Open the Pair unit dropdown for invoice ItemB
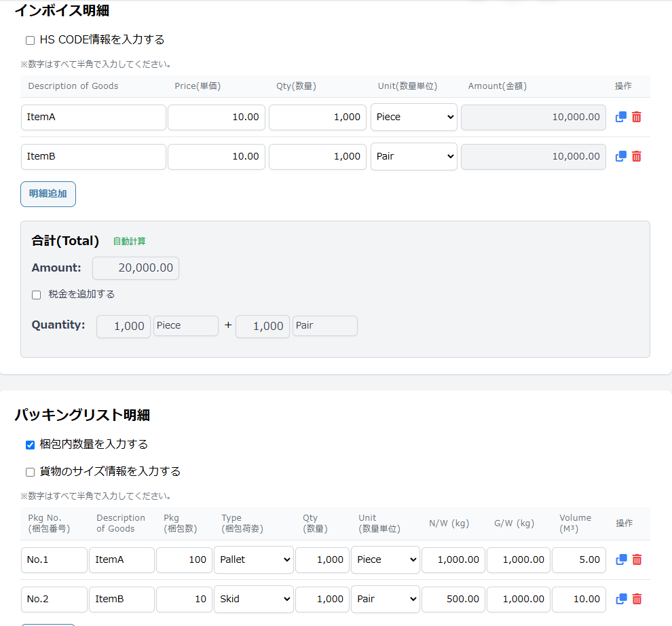The image size is (672, 626). click(x=414, y=156)
